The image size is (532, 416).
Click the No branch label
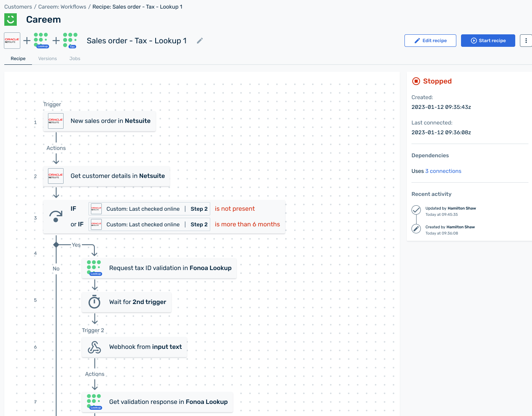(56, 268)
